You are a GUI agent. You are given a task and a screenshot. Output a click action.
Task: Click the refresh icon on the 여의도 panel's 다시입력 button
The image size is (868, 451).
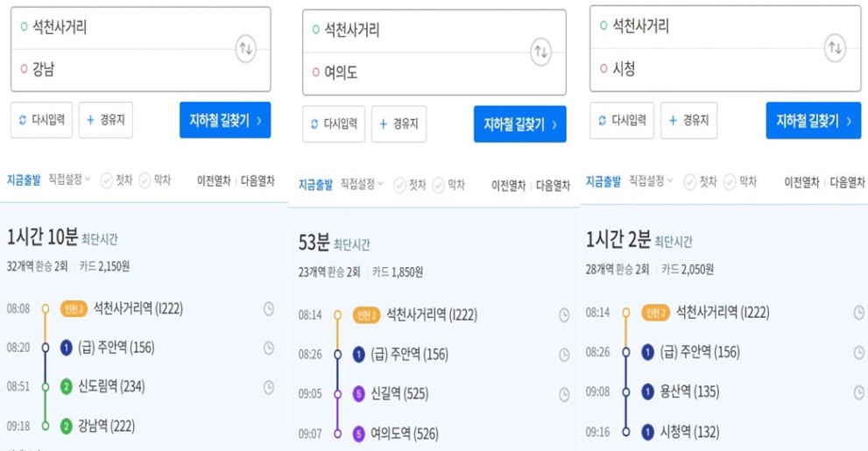314,124
